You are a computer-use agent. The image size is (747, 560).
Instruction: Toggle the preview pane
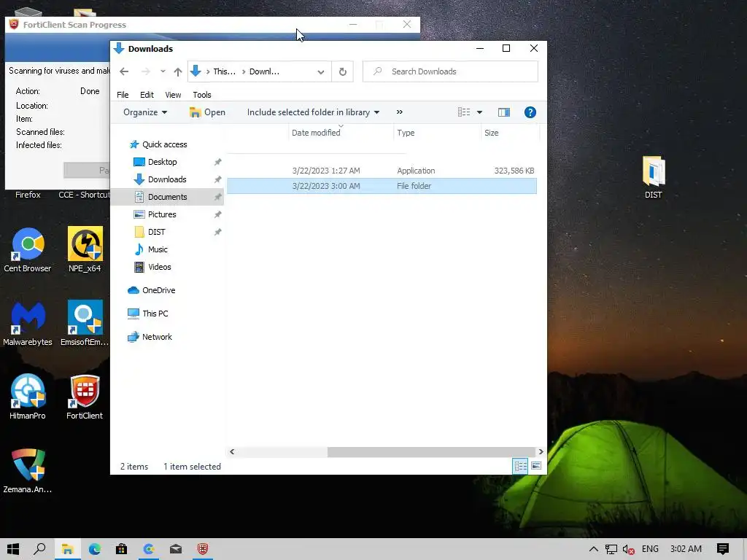(504, 112)
